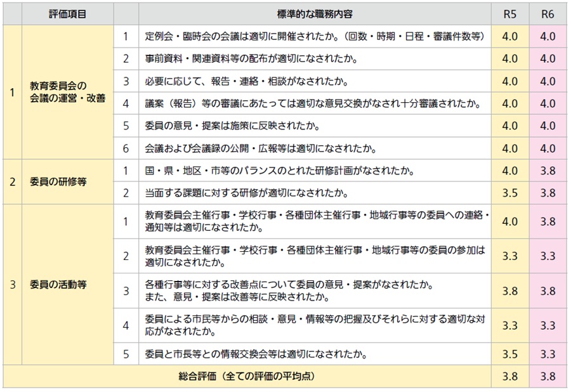Image resolution: width=571 pixels, height=392 pixels.
Task: Select the R5 column header
Action: click(x=509, y=13)
